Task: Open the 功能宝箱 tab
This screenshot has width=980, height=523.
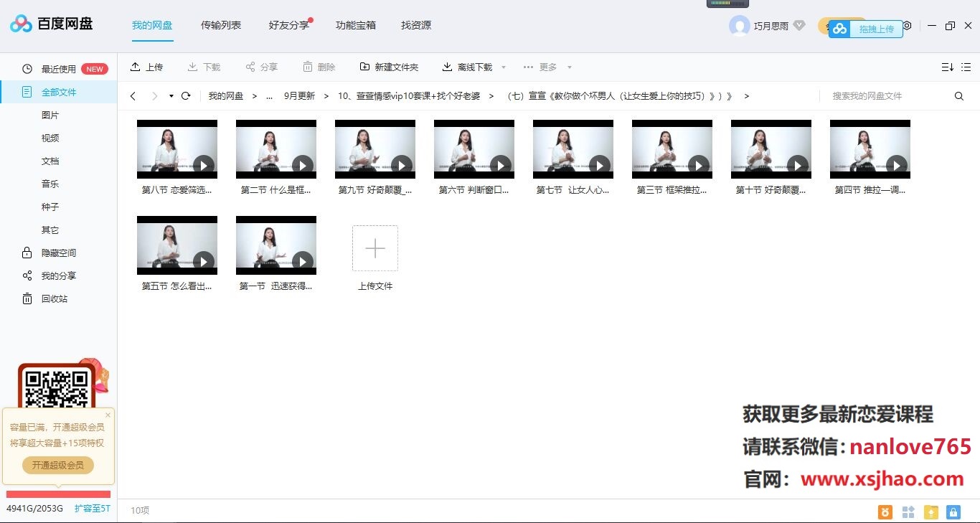Action: pos(356,25)
